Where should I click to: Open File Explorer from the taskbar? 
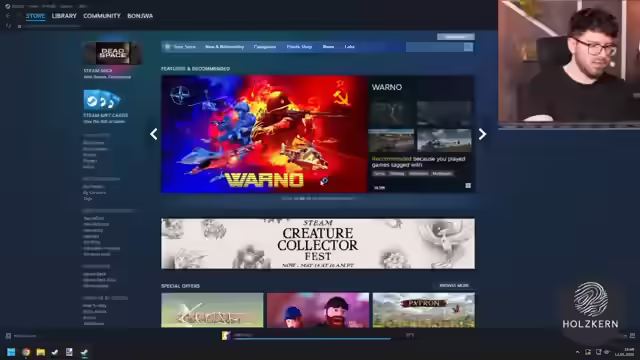40,352
